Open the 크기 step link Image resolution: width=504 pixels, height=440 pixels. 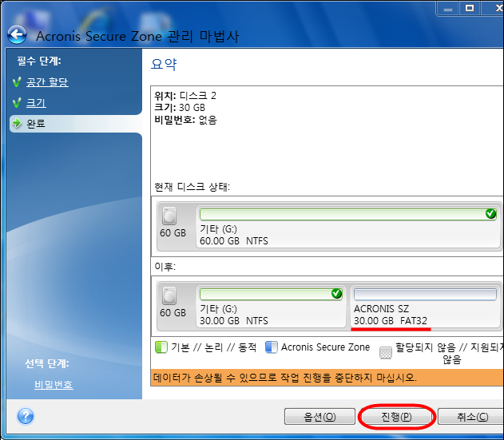(36, 103)
